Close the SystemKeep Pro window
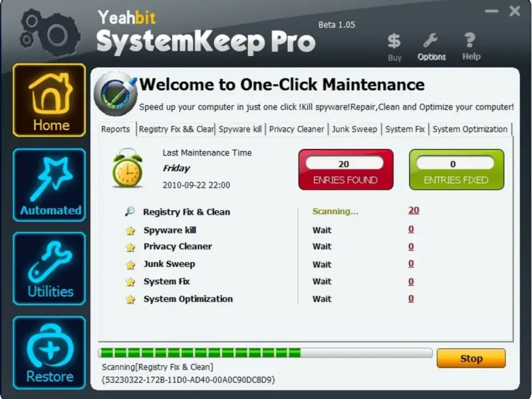 click(x=515, y=11)
